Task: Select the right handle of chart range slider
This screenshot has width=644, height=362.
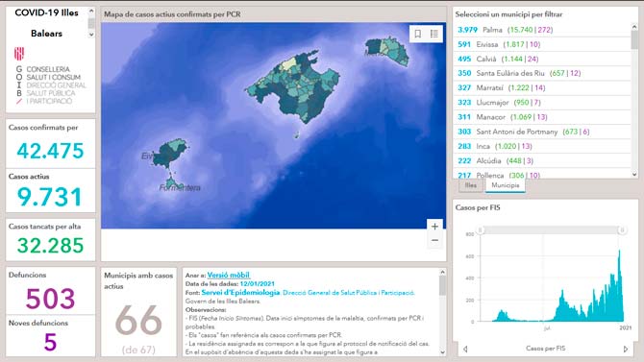Action: [x=622, y=230]
